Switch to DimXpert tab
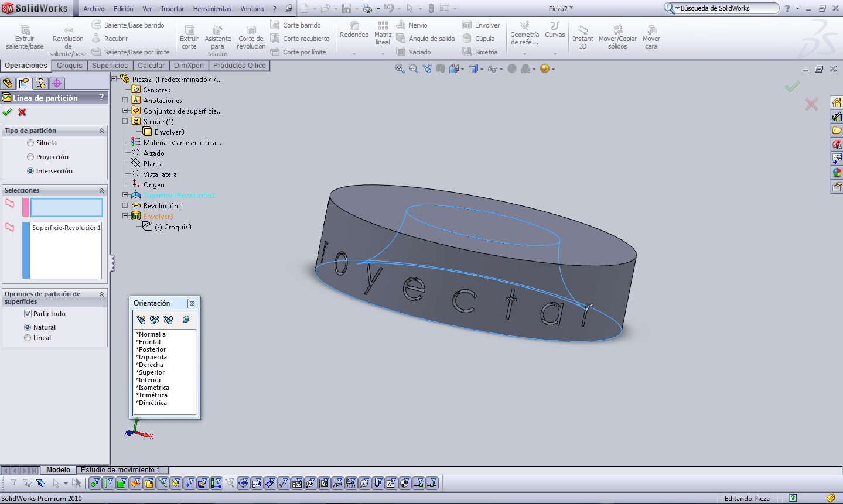This screenshot has height=504, width=843. (189, 66)
